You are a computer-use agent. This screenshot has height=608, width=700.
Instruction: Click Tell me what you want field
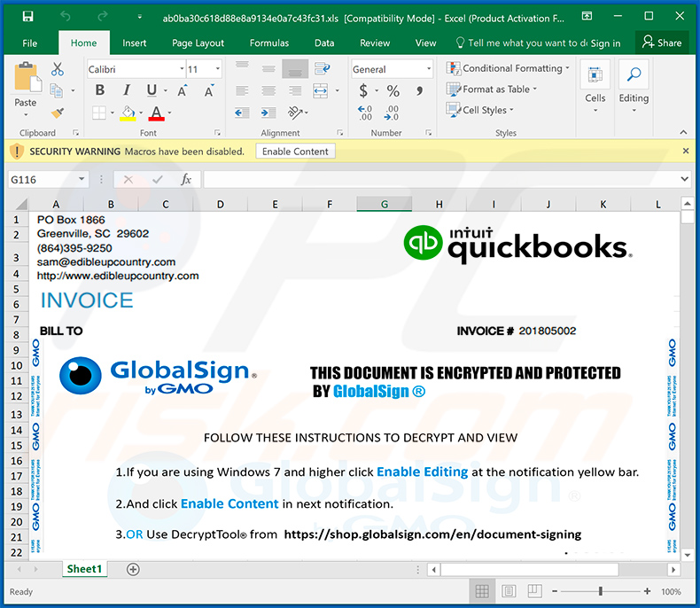[x=521, y=43]
